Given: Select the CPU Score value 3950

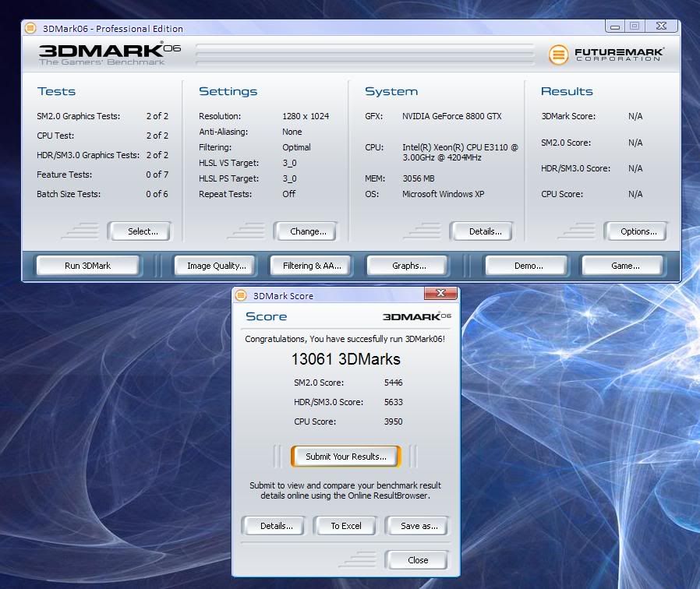Looking at the screenshot, I should pyautogui.click(x=394, y=421).
